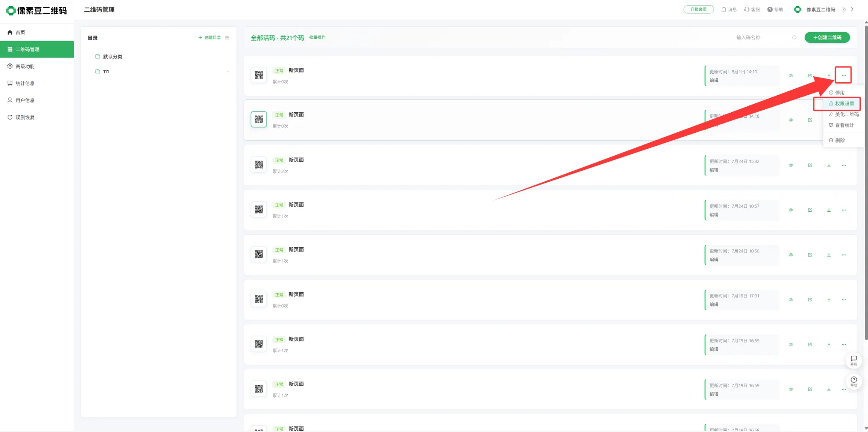The width and height of the screenshot is (868, 432).
Task: Open 二维码管理 in the sidebar
Action: coord(37,50)
